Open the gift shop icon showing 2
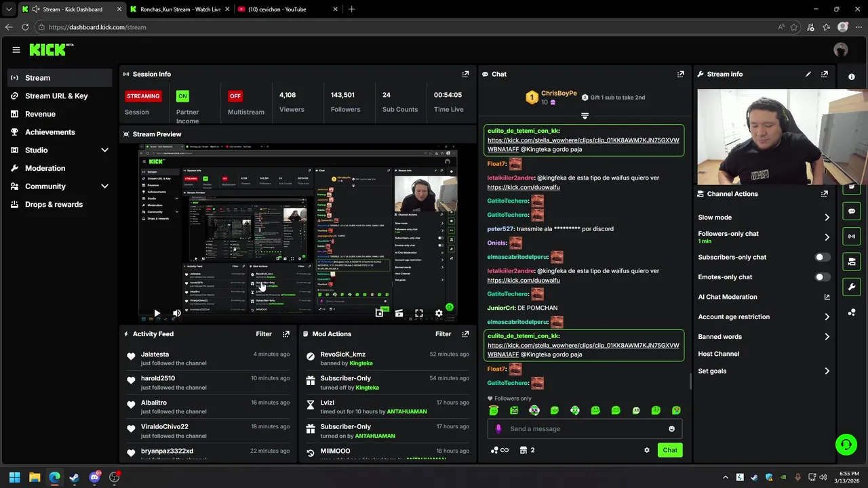Screen dimensions: 868x488 pyautogui.click(x=527, y=450)
